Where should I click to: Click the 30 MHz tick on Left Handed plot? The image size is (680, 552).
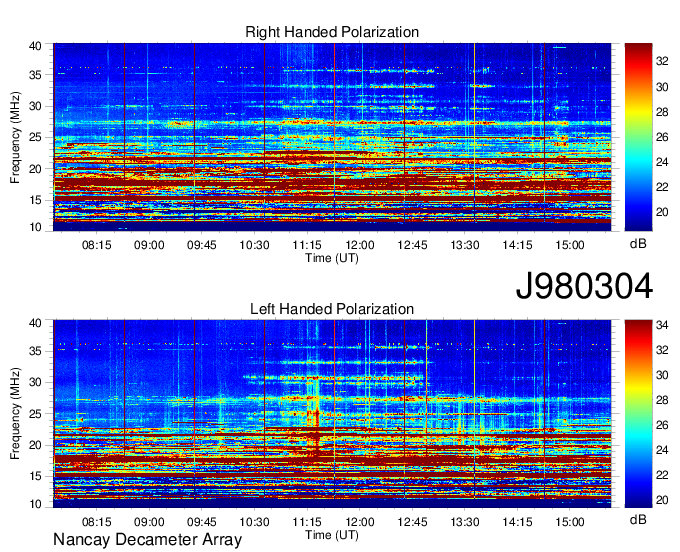point(35,382)
